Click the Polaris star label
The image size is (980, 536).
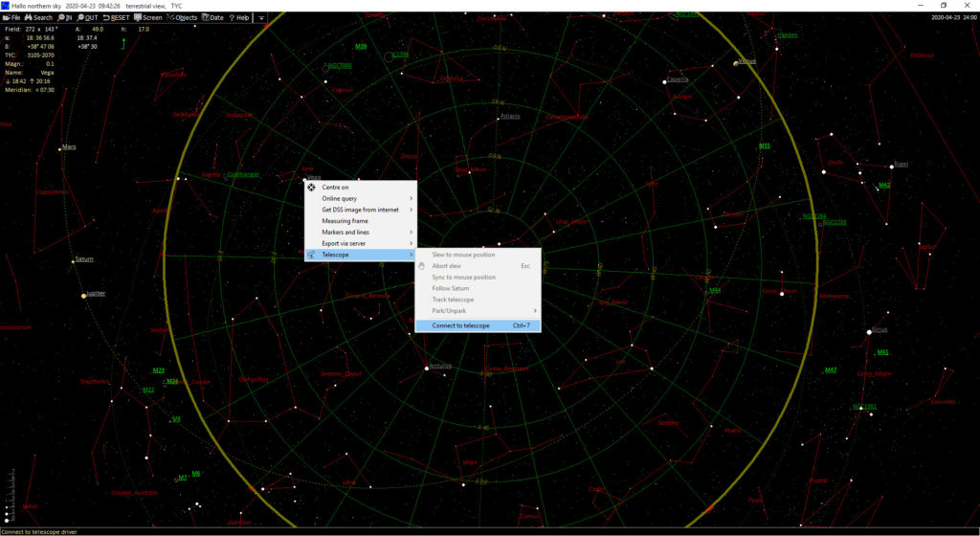[x=512, y=117]
